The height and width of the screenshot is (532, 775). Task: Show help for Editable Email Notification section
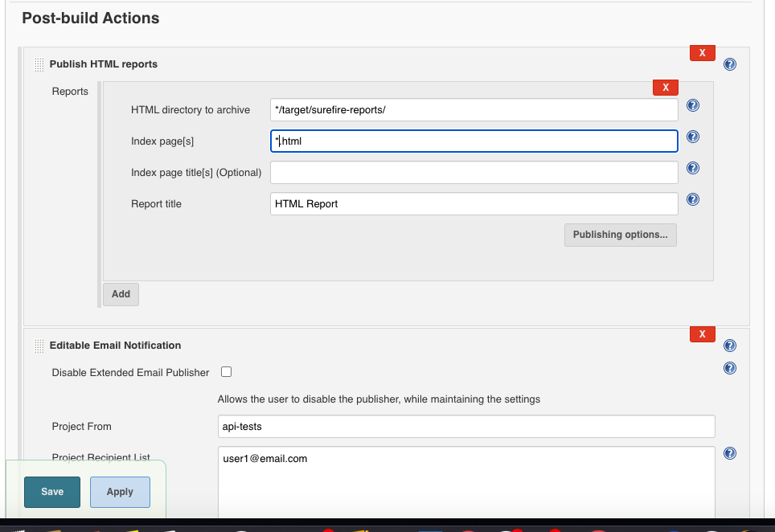point(729,346)
